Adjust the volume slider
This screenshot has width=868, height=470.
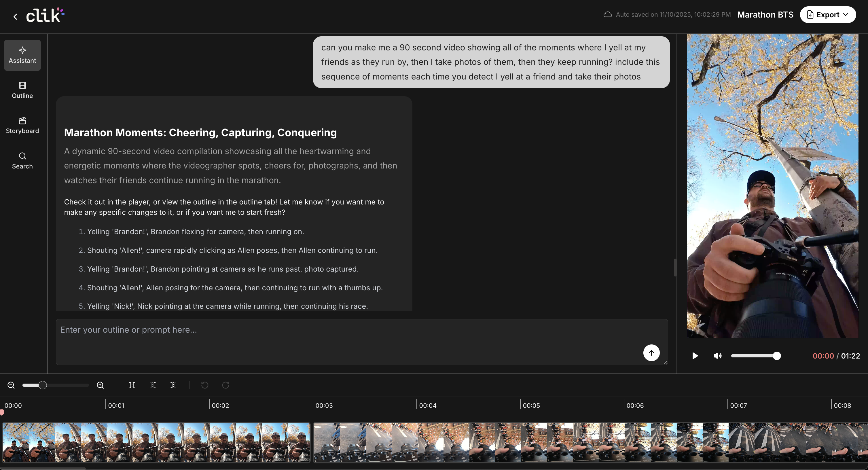(x=756, y=356)
